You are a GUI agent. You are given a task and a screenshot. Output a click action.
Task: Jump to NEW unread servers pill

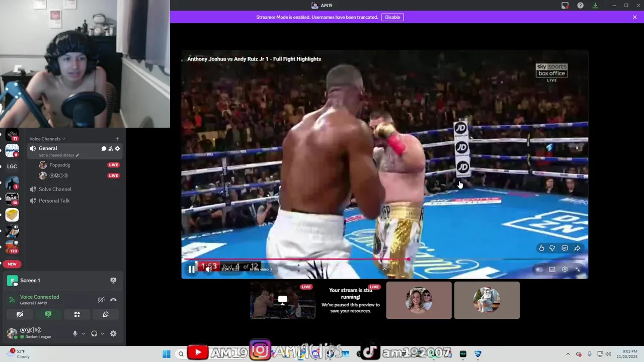tap(12, 264)
